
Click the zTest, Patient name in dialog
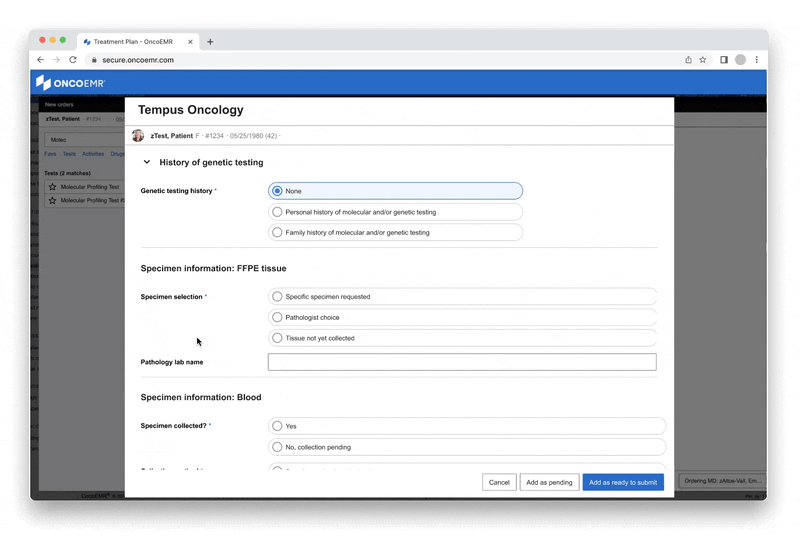tap(171, 136)
